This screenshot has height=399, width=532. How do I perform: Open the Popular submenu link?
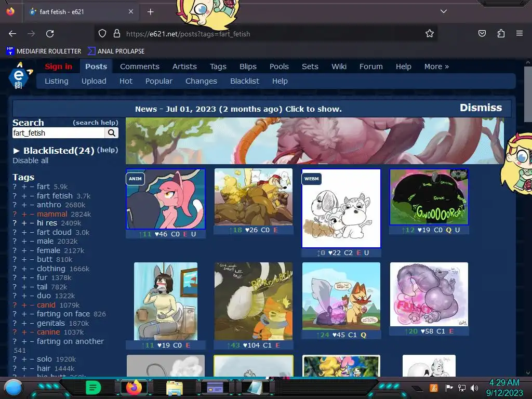click(159, 81)
